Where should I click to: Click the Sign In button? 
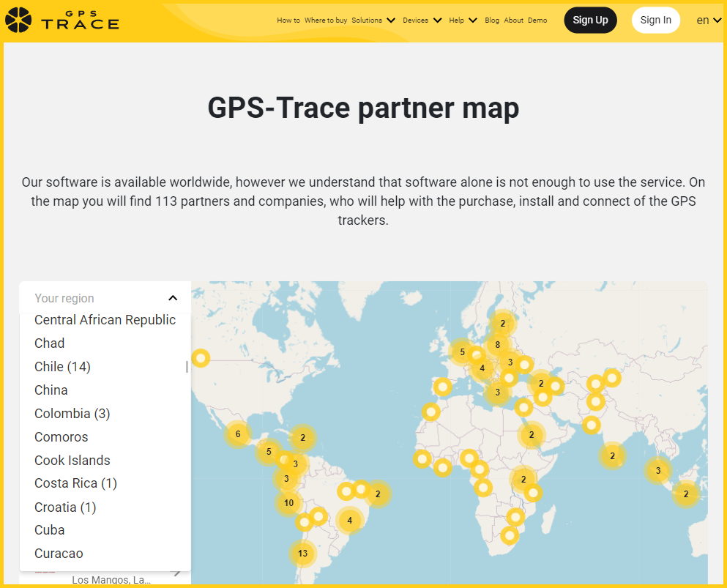[x=655, y=21]
